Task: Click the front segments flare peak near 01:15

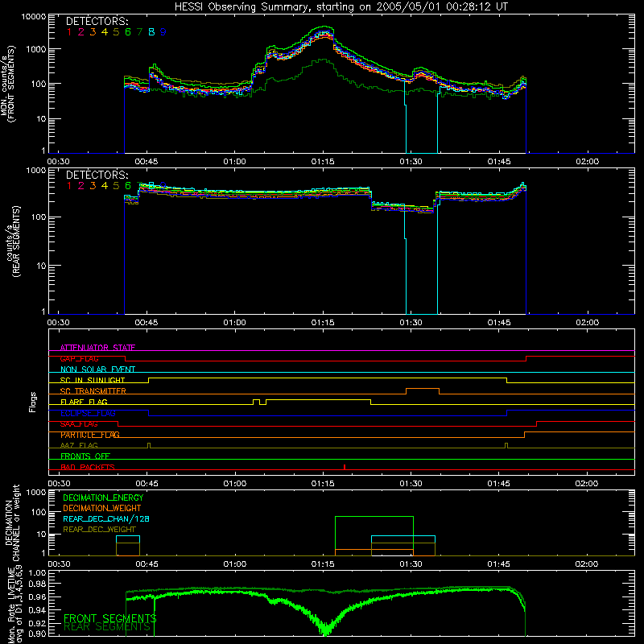Action: [324, 29]
